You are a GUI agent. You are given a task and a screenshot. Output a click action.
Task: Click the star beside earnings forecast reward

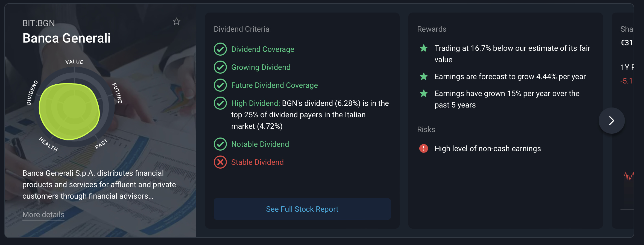[424, 76]
